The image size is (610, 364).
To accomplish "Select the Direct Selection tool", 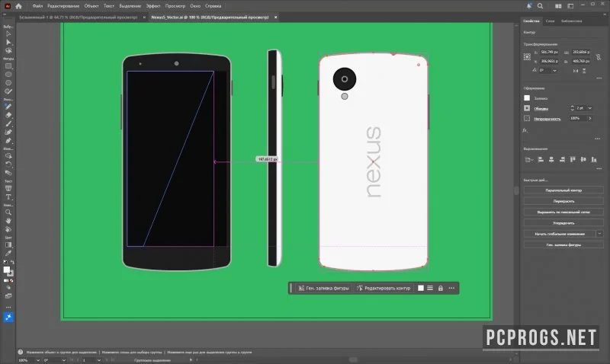I will point(8,42).
